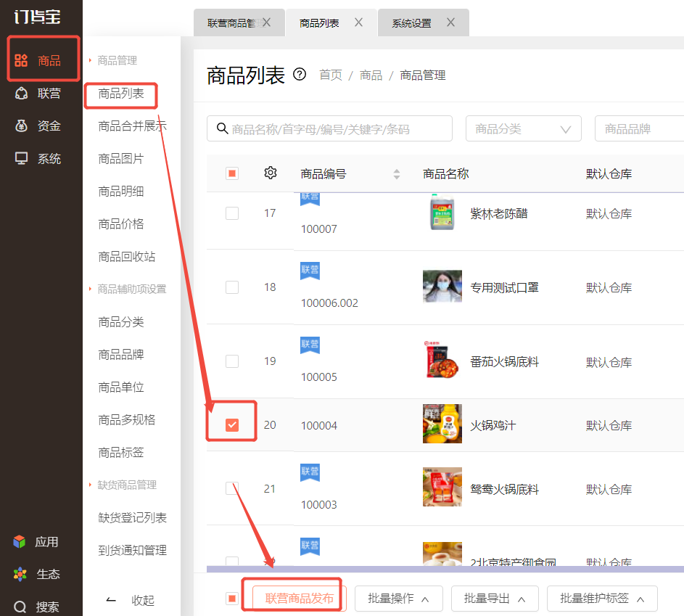Viewport: 684px width, 616px height.
Task: Go to 首页 breadcrumb link
Action: (x=331, y=75)
